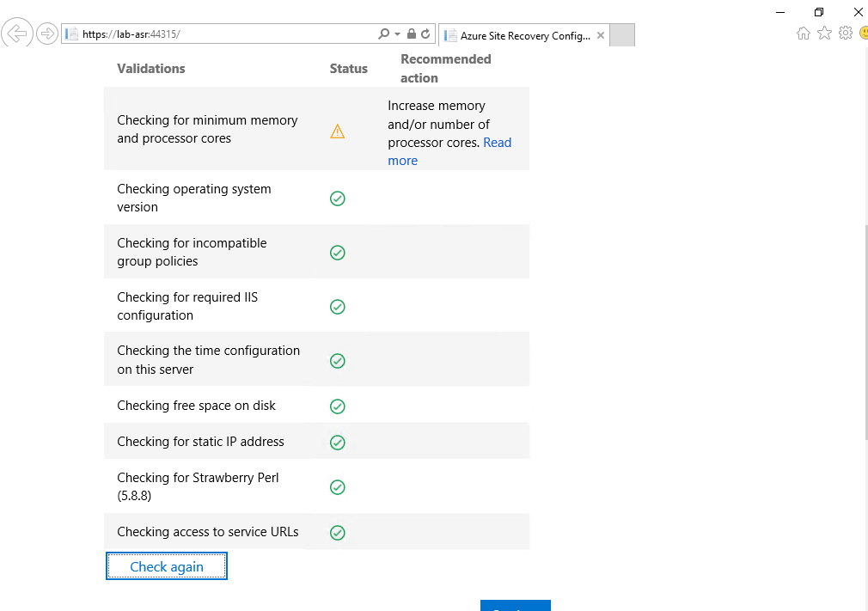Click the search magnifier icon in address bar
Image resolution: width=868 pixels, height=611 pixels.
[x=383, y=34]
